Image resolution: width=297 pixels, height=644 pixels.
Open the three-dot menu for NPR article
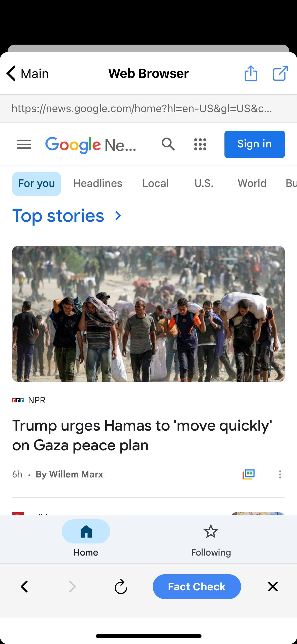(280, 474)
